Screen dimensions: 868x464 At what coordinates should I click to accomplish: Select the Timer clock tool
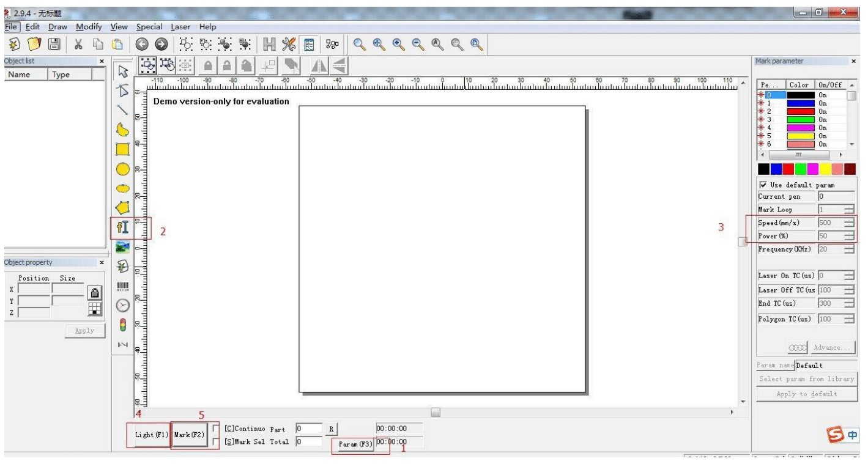pyautogui.click(x=122, y=306)
